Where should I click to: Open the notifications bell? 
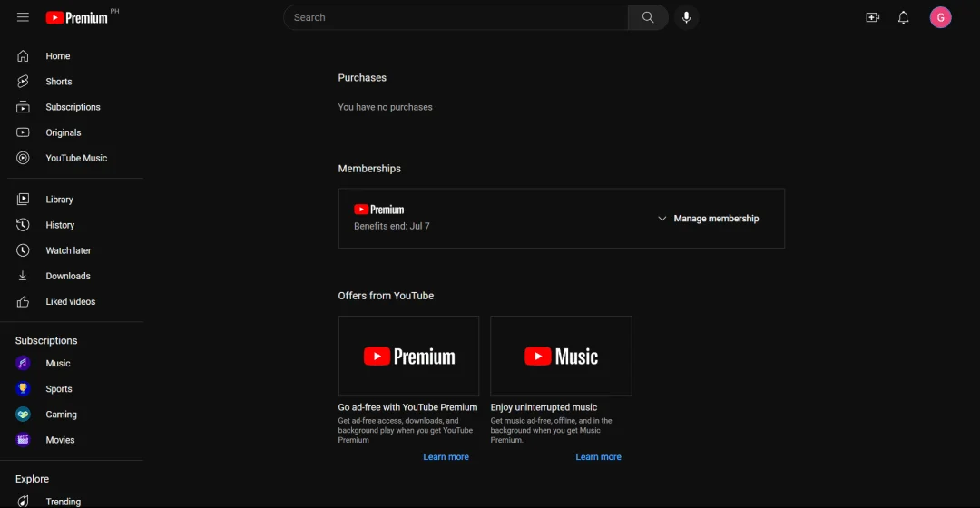[903, 17]
